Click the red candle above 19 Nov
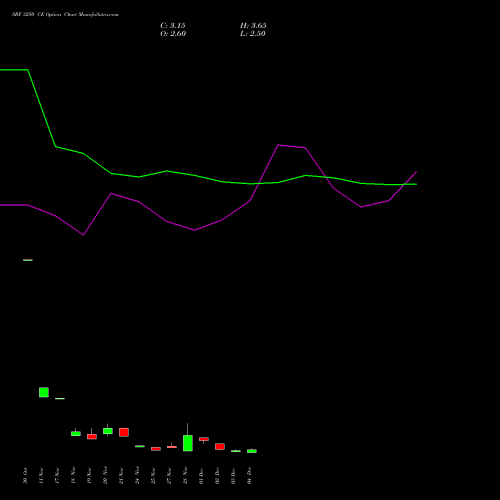The image size is (500, 500). (x=92, y=437)
